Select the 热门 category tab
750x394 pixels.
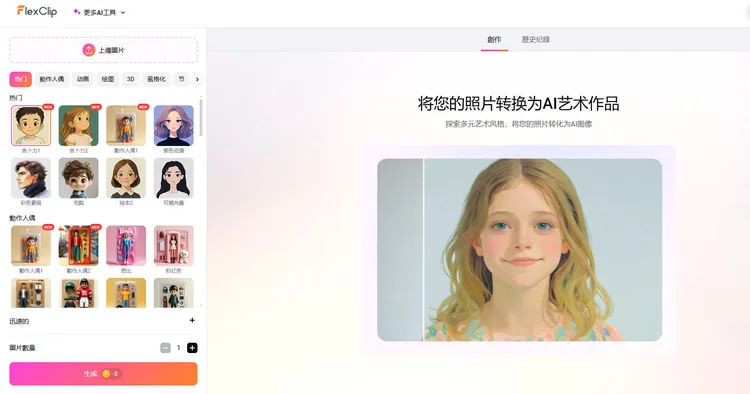(x=21, y=79)
